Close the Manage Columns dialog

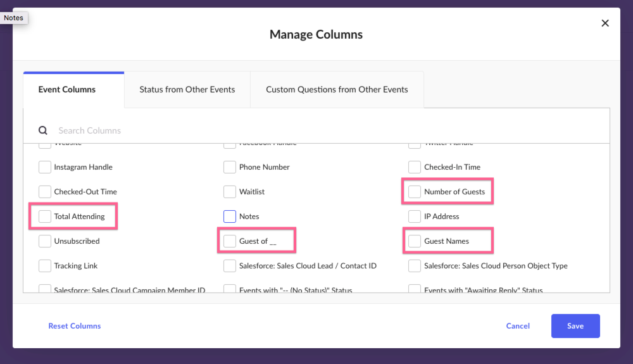[605, 23]
